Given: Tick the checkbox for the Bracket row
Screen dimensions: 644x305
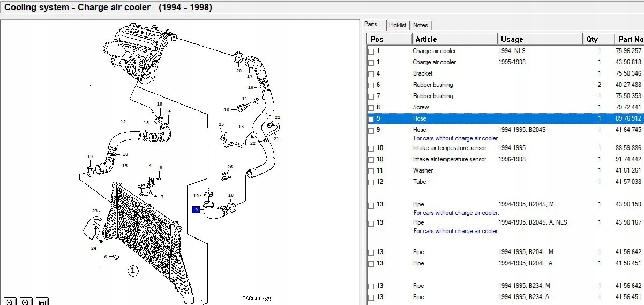Looking at the screenshot, I should (x=371, y=74).
